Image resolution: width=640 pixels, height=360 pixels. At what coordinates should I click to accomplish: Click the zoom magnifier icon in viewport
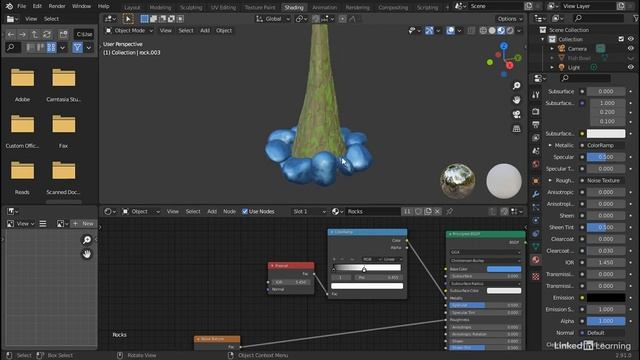click(516, 85)
